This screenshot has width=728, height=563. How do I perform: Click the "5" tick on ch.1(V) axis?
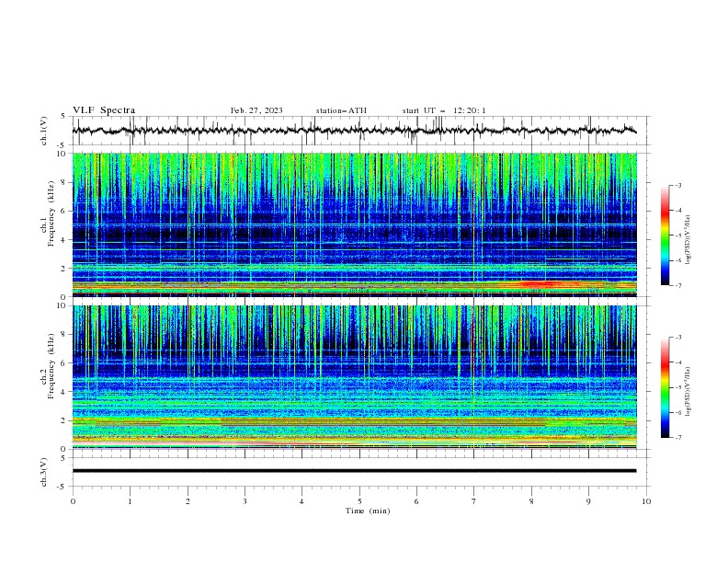[x=63, y=116]
